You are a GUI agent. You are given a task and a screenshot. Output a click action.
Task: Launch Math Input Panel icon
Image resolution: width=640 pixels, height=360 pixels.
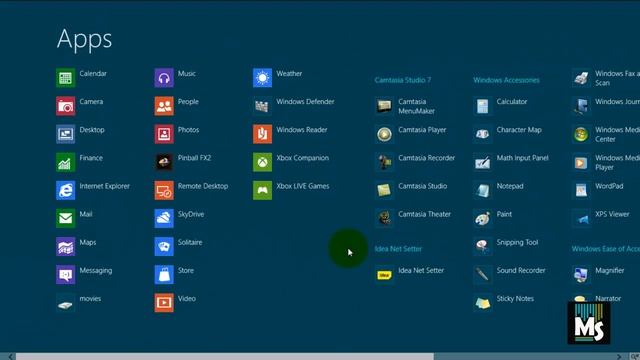click(482, 162)
